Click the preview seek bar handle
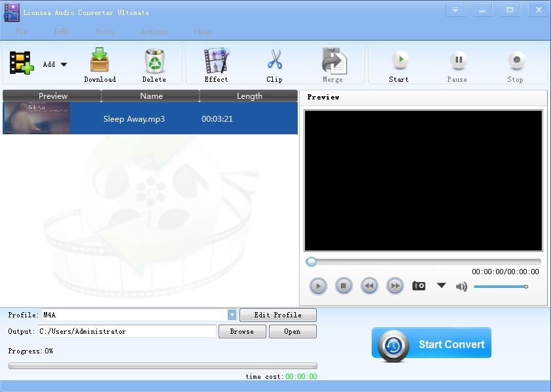This screenshot has height=392, width=551. [311, 262]
